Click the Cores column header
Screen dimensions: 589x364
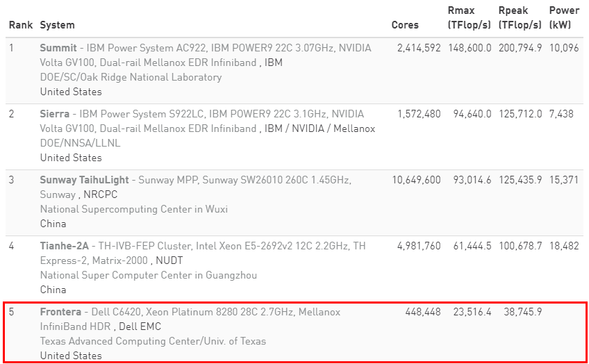(405, 25)
